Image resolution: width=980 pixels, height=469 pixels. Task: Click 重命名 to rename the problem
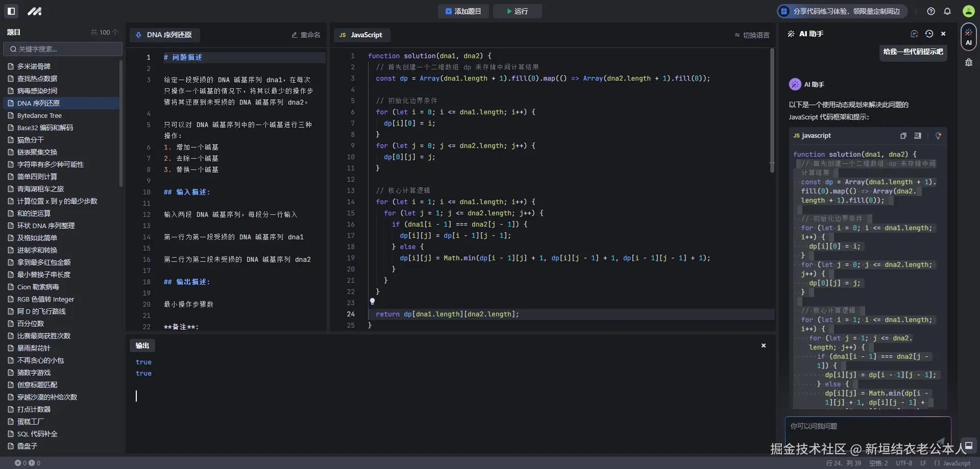pos(306,35)
